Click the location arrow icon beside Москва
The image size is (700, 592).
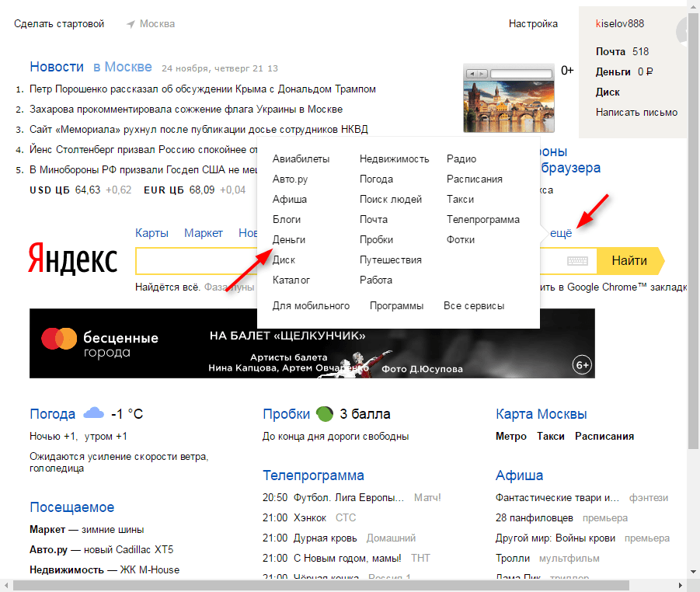131,24
